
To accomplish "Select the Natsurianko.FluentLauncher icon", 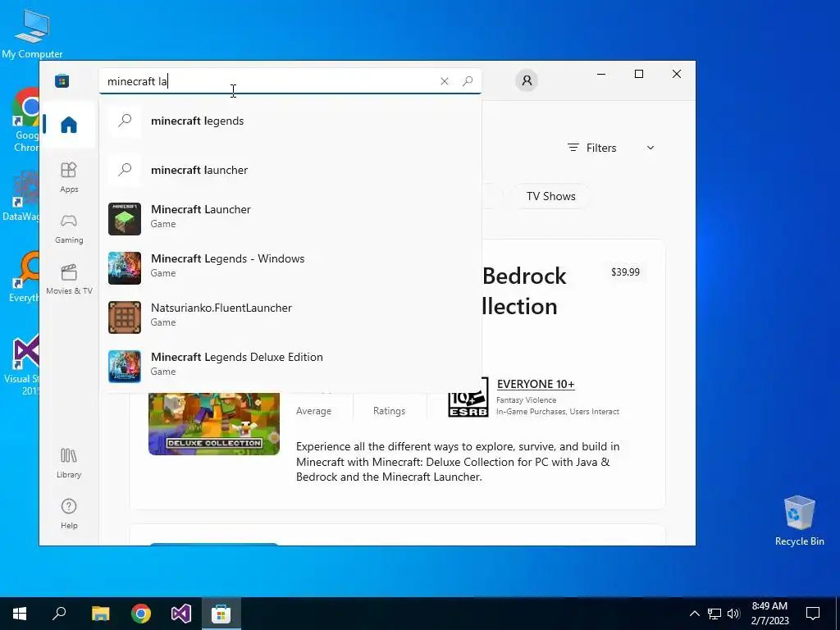I will coord(125,317).
